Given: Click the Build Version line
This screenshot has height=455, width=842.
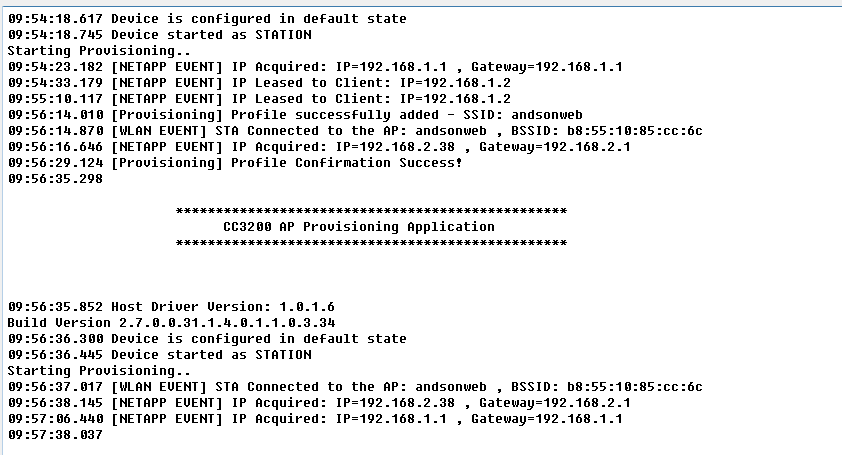Looking at the screenshot, I should (171, 323).
